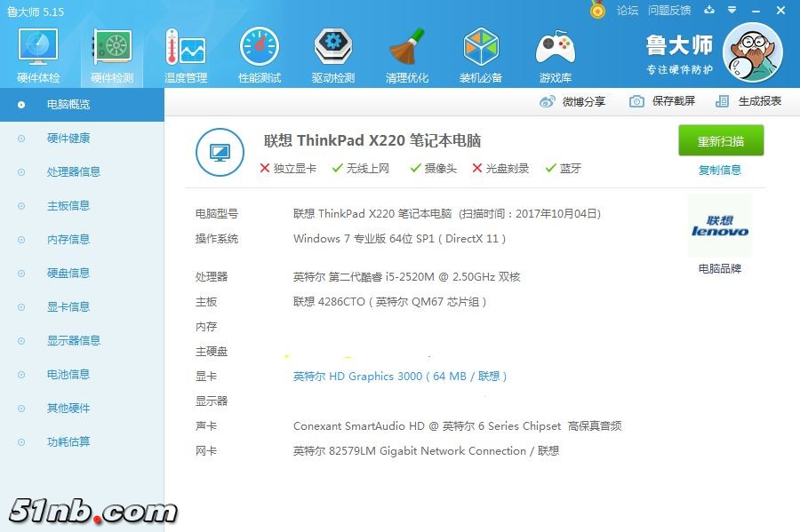
Task: Select 硬盘信息 in the sidebar
Action: tap(68, 274)
